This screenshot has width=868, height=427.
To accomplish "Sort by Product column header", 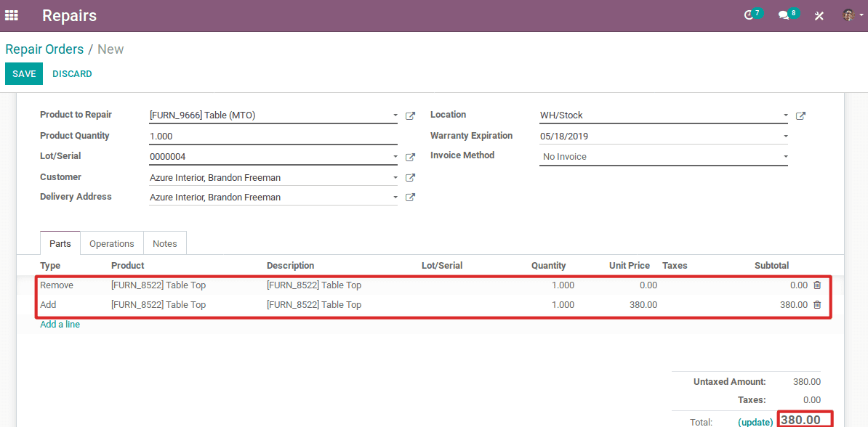I will pos(127,266).
